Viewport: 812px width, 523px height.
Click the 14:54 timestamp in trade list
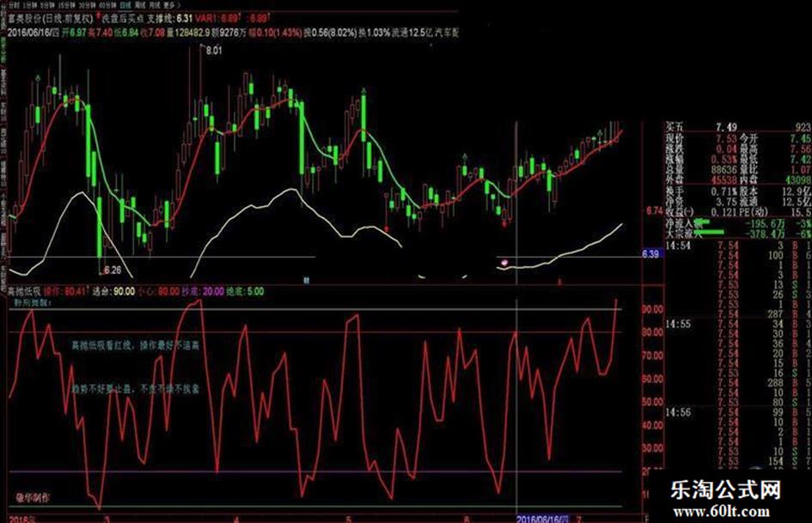678,246
